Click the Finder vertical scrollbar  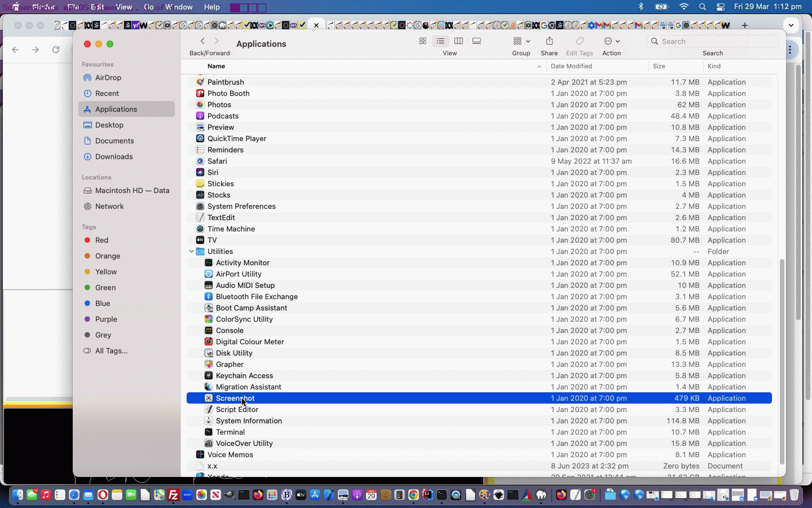tap(782, 361)
